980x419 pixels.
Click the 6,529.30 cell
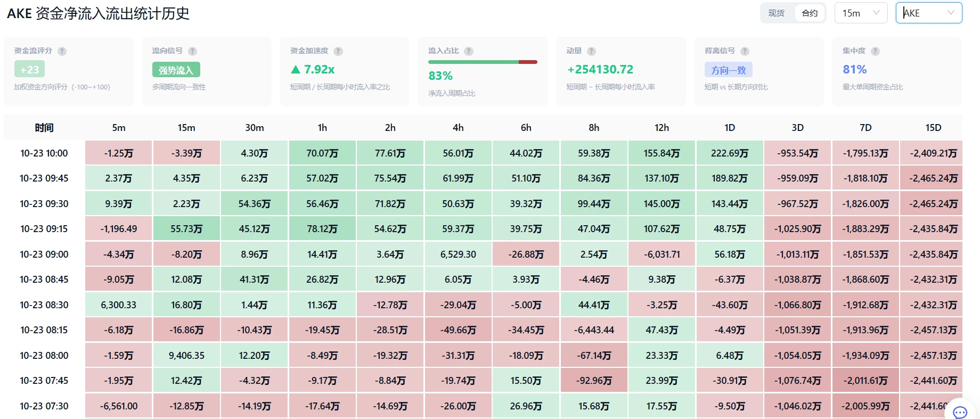(x=458, y=254)
